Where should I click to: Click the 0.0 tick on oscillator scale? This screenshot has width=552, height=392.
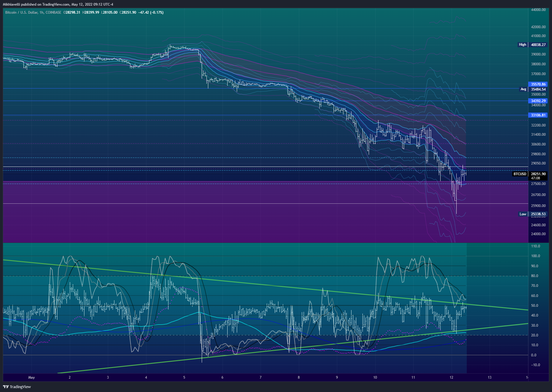click(534, 355)
